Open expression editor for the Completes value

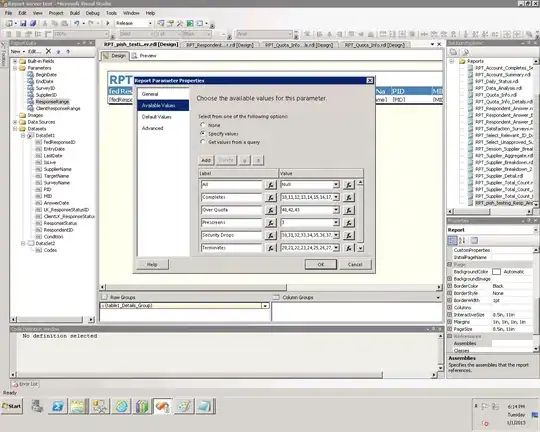(x=349, y=198)
